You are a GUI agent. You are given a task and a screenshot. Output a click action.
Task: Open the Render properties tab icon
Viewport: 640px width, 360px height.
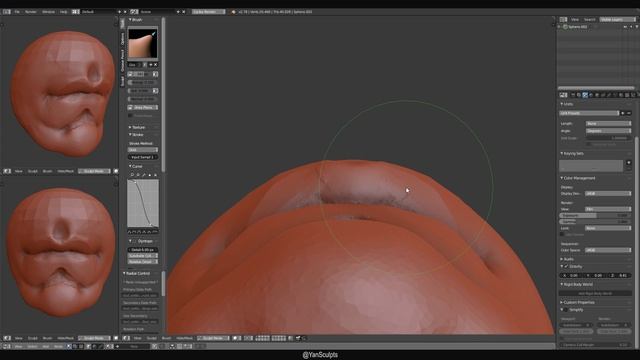pyautogui.click(x=573, y=95)
